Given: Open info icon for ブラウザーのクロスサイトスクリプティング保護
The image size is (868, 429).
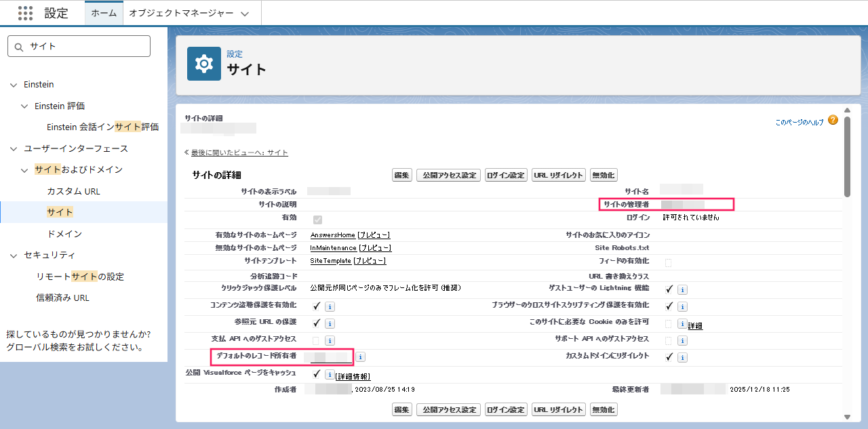Looking at the screenshot, I should pyautogui.click(x=682, y=306).
